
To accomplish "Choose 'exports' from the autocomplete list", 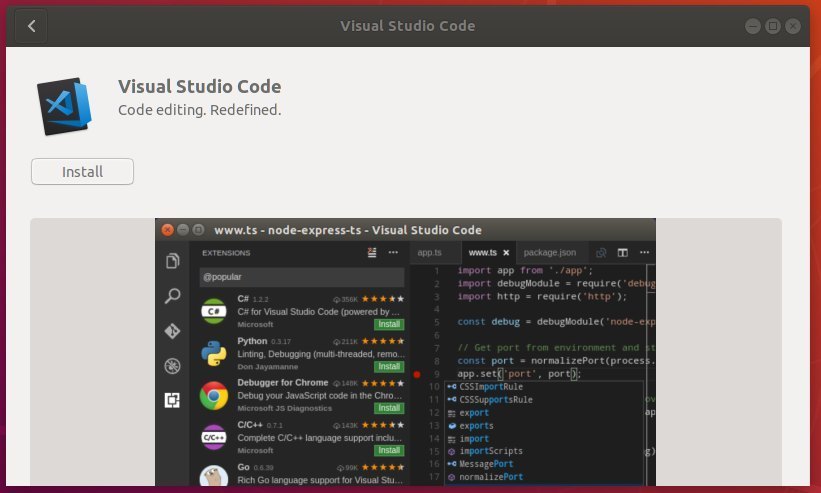I will (x=543, y=425).
